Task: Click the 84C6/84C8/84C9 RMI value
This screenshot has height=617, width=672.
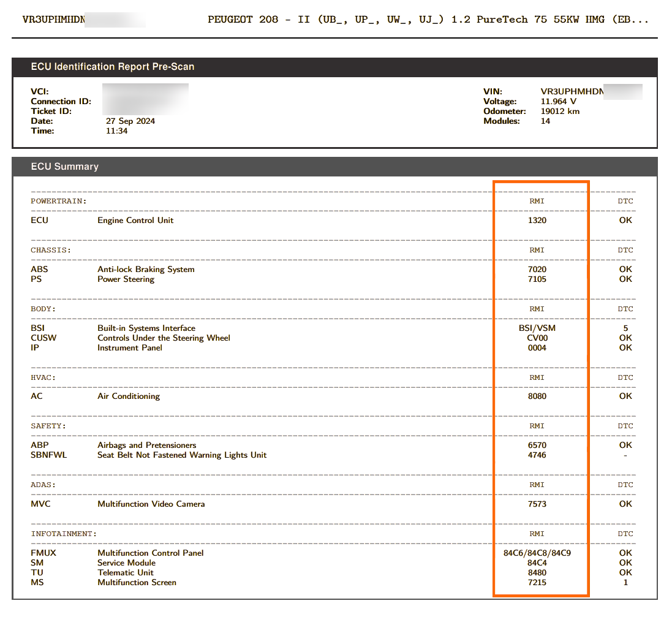Action: (x=537, y=553)
